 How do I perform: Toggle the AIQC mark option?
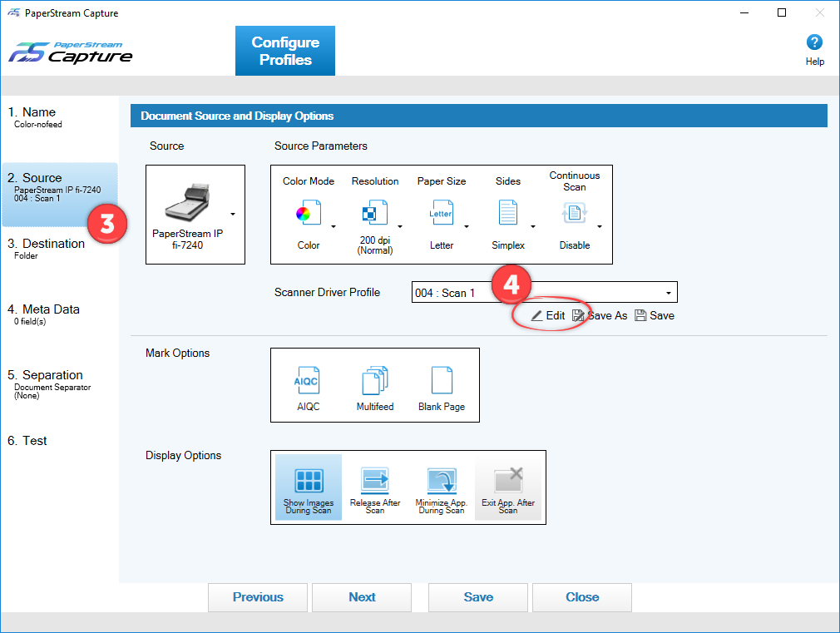(308, 381)
